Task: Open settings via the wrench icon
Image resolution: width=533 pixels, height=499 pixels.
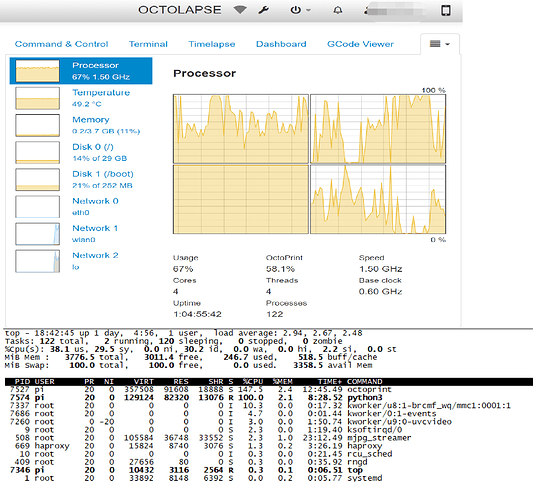Action: 263,10
